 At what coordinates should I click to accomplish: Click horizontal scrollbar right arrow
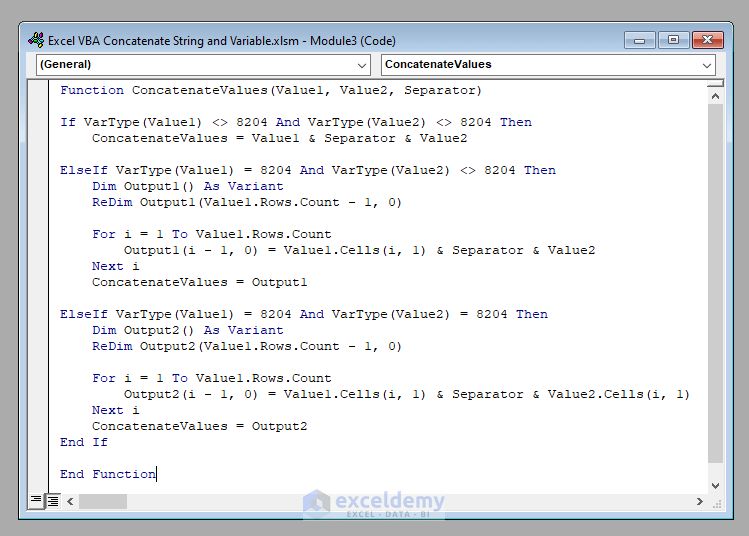(x=700, y=501)
